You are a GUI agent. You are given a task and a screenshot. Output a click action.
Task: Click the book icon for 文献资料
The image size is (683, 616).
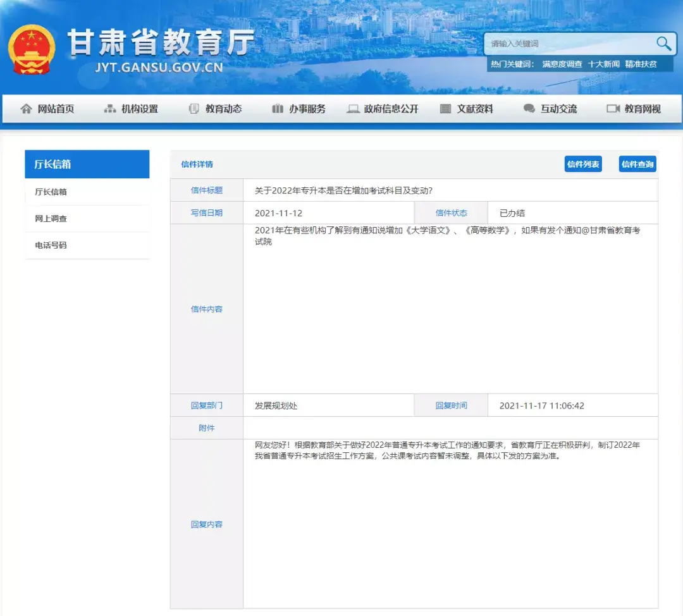[445, 109]
